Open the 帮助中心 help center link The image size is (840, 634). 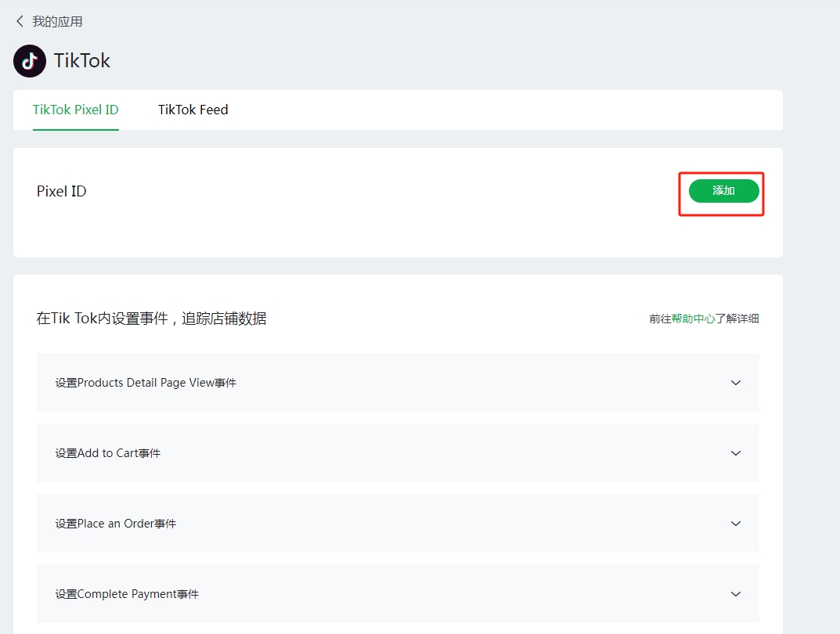click(693, 319)
